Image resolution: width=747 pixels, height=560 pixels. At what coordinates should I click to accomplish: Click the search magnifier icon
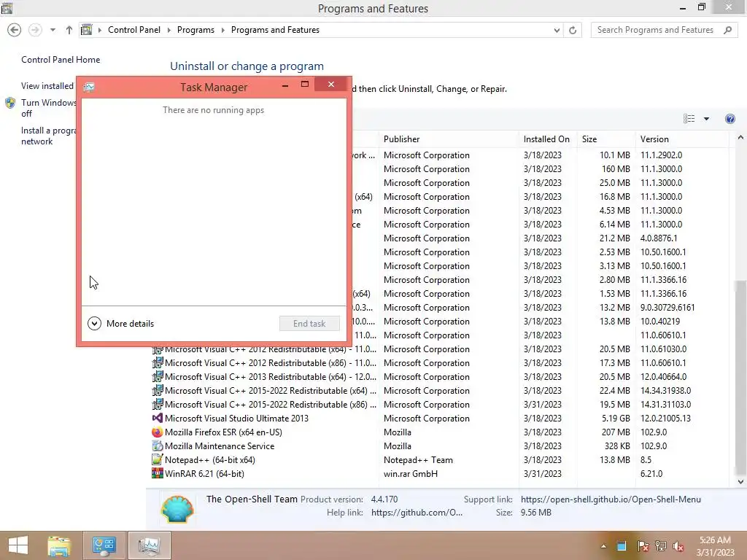coord(727,30)
